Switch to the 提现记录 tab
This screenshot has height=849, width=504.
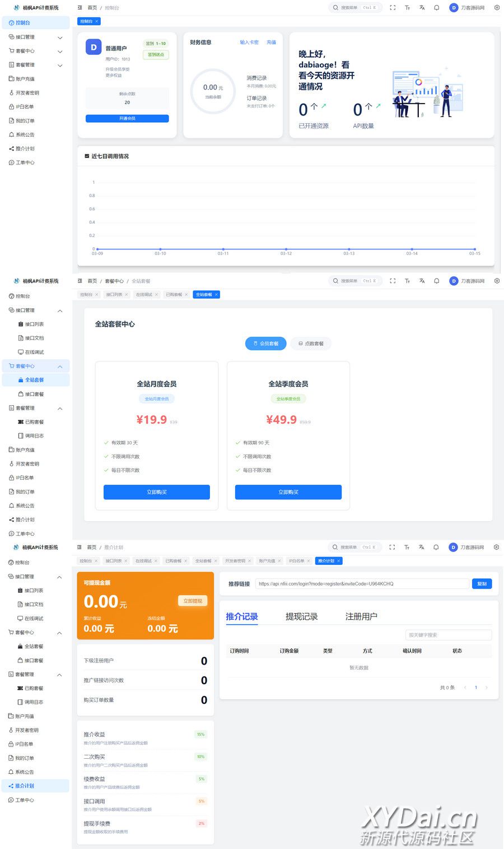coord(301,616)
